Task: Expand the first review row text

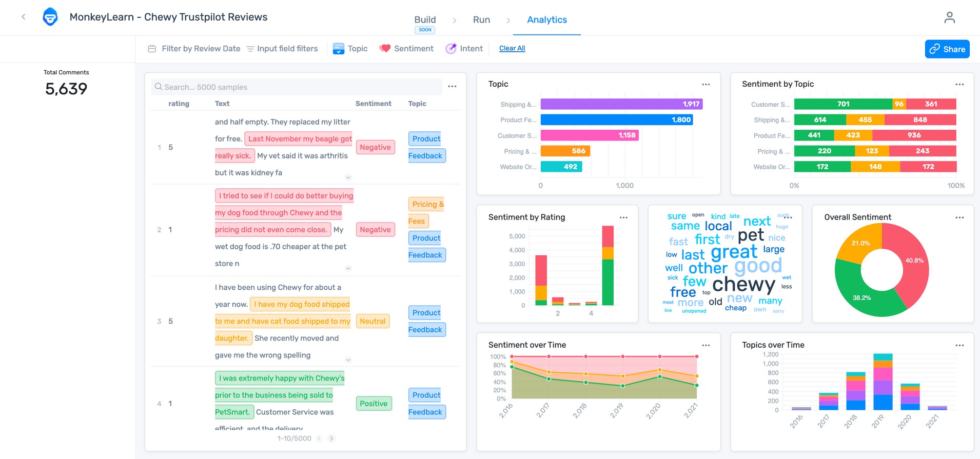Action: [348, 177]
